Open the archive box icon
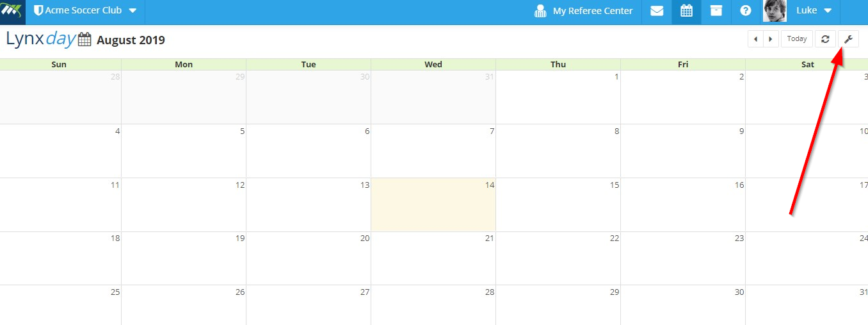868x325 pixels. [x=716, y=11]
